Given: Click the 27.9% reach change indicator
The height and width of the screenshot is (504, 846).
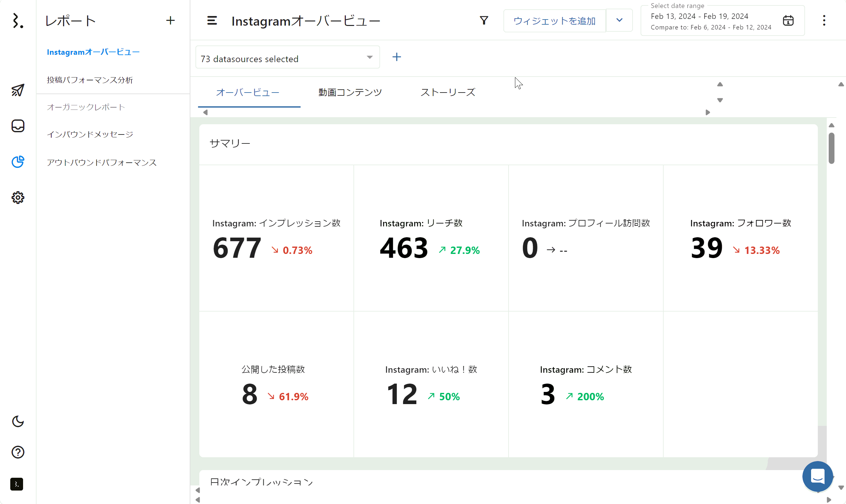Looking at the screenshot, I should (459, 250).
